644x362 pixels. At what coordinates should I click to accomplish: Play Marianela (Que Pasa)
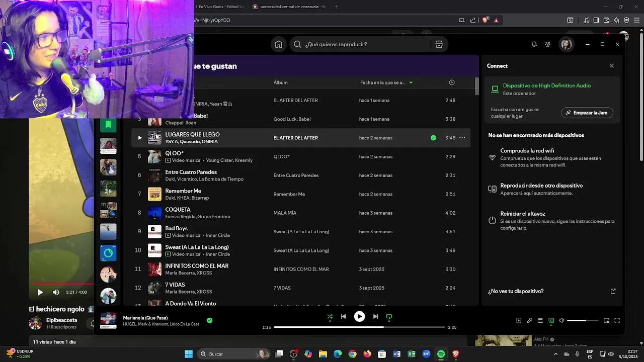359,317
